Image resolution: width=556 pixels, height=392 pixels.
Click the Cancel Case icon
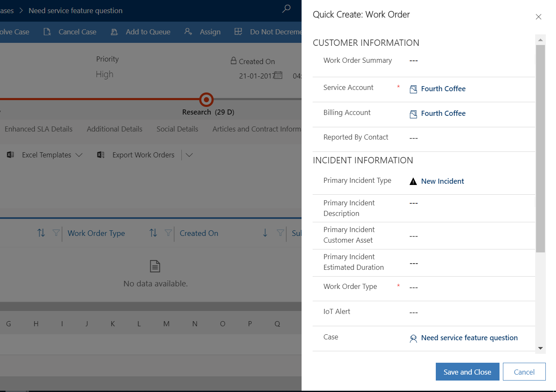tap(47, 32)
